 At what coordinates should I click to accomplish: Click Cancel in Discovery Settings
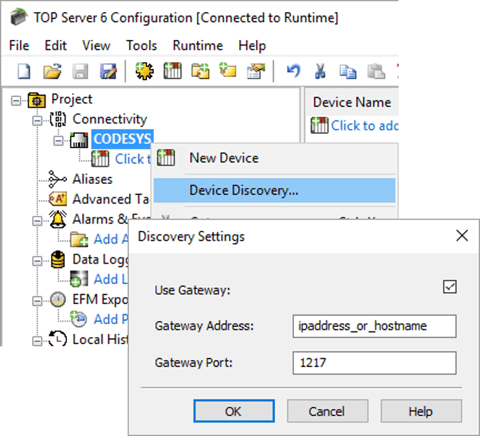pos(327,411)
